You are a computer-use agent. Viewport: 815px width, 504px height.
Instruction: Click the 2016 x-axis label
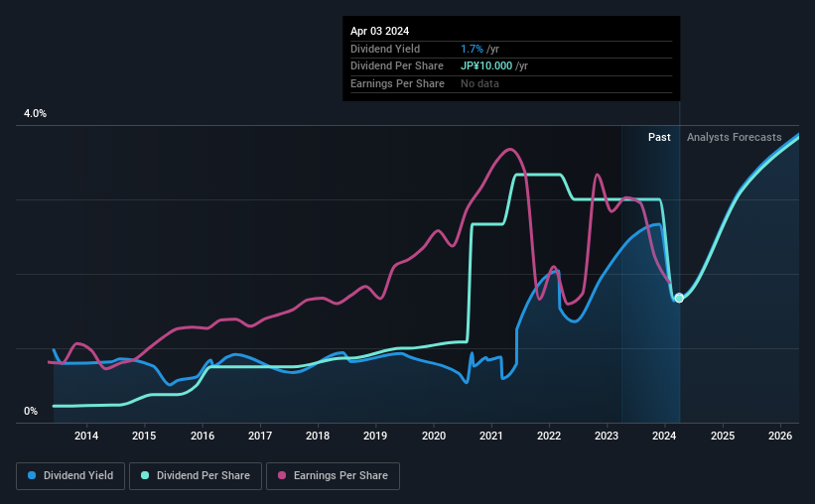click(x=203, y=436)
